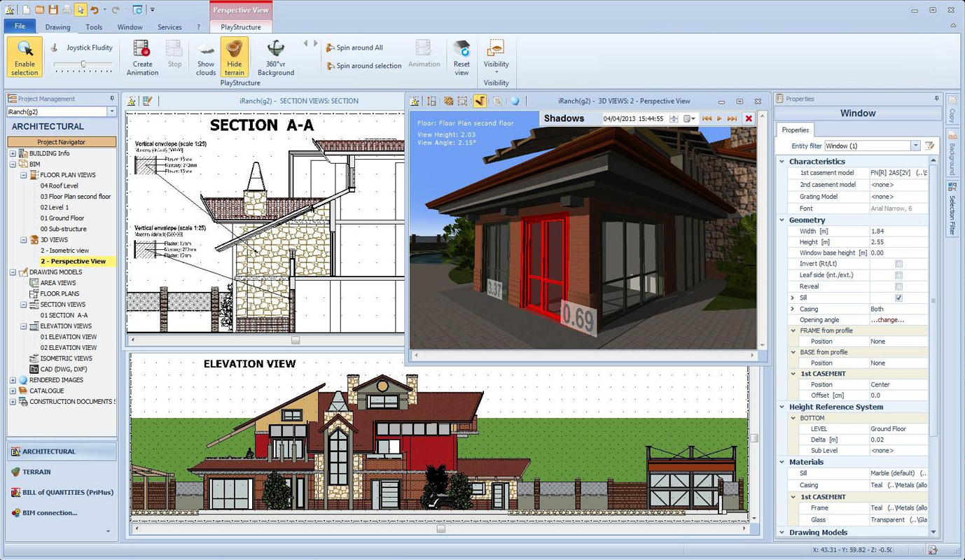Screen dimensions: 965x560
Task: Uncheck the Sill checkbox
Action: 898,297
